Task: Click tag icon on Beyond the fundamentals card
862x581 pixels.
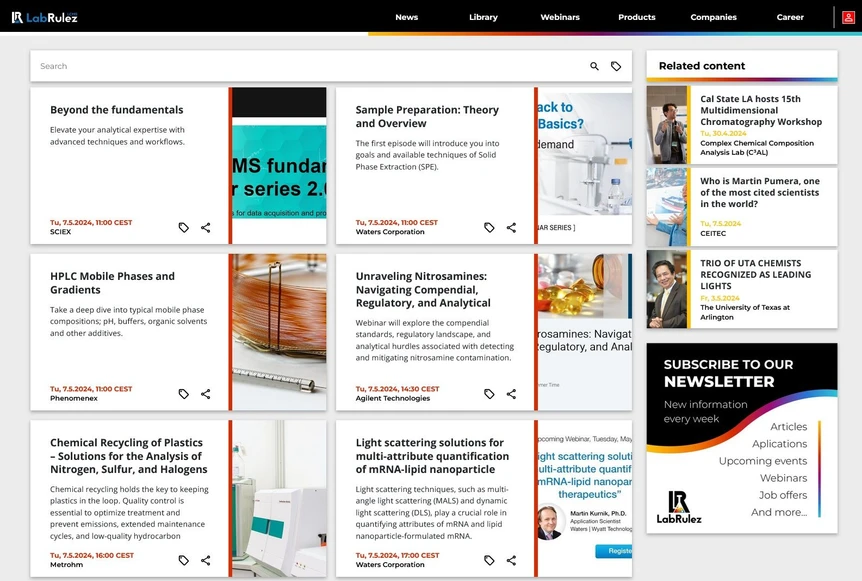Action: (x=184, y=228)
